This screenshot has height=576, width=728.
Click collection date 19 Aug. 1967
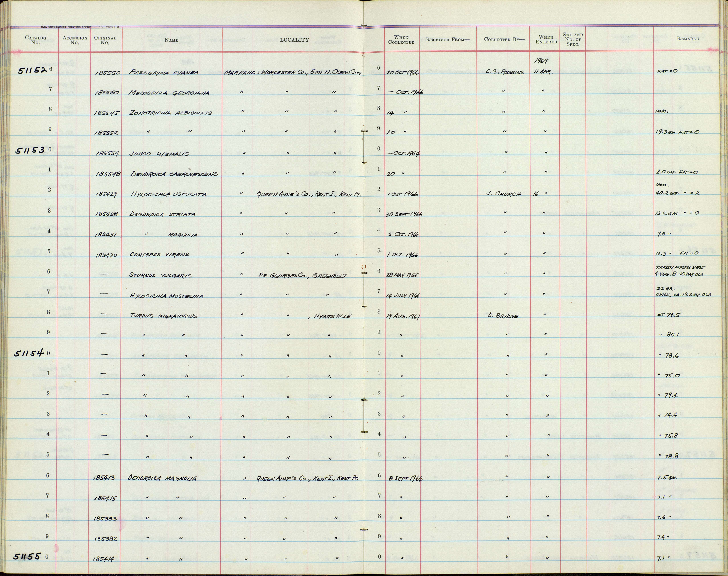point(403,316)
